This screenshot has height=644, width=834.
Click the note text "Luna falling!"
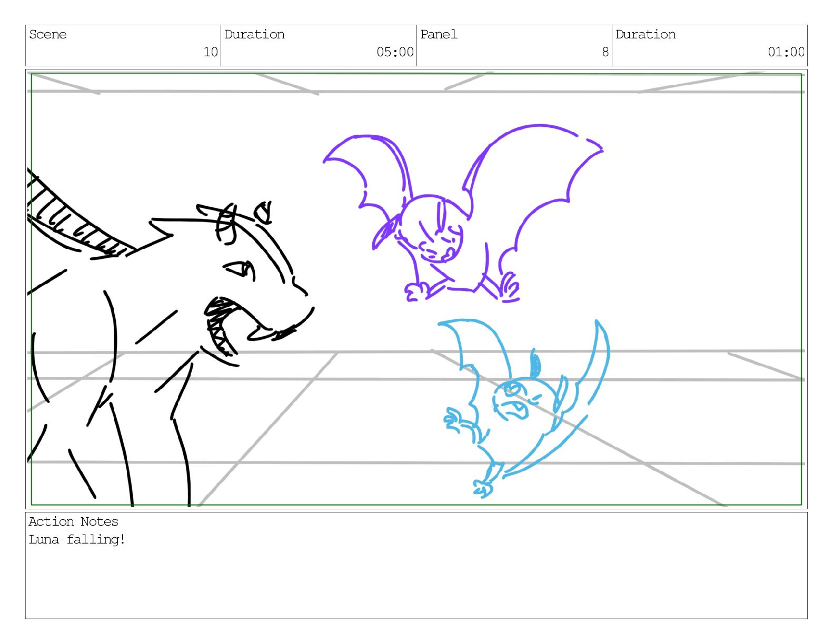click(77, 539)
